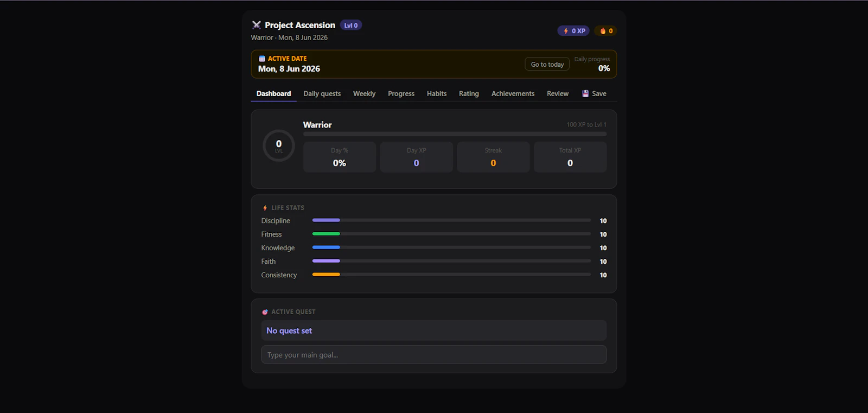Click the Life Stats lightning icon
The image size is (868, 413).
[265, 208]
